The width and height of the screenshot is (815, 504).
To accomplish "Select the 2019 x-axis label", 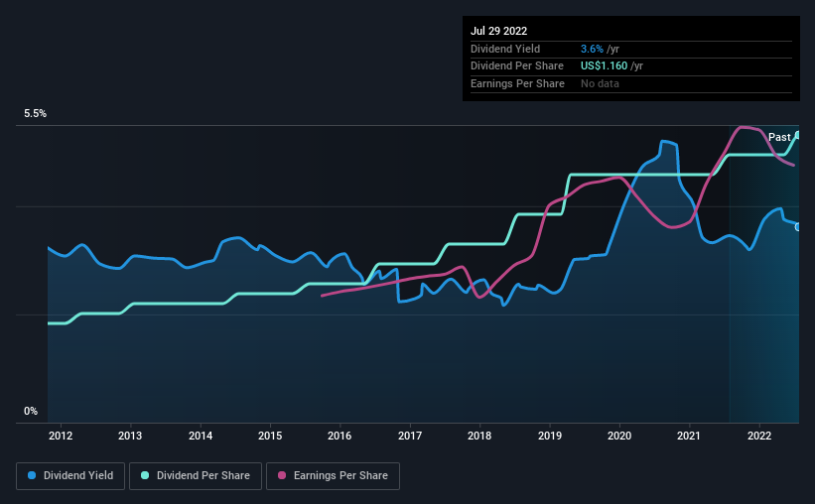I will [x=549, y=436].
